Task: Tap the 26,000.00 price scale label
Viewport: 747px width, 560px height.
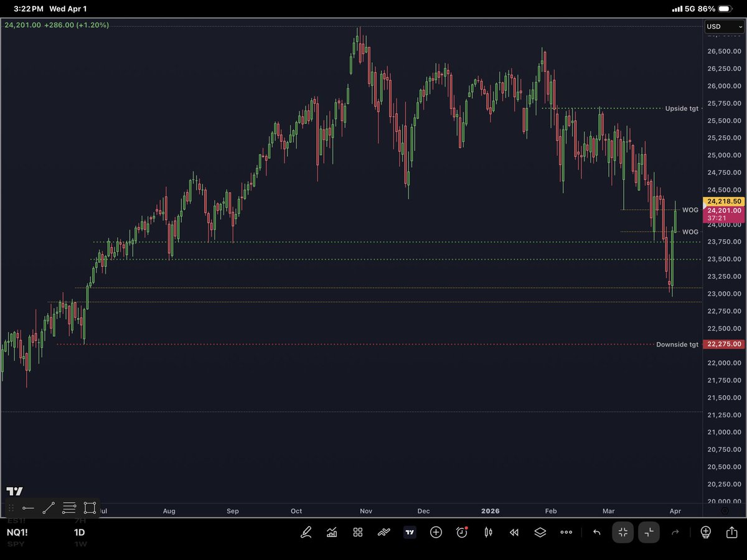Action: [723, 86]
